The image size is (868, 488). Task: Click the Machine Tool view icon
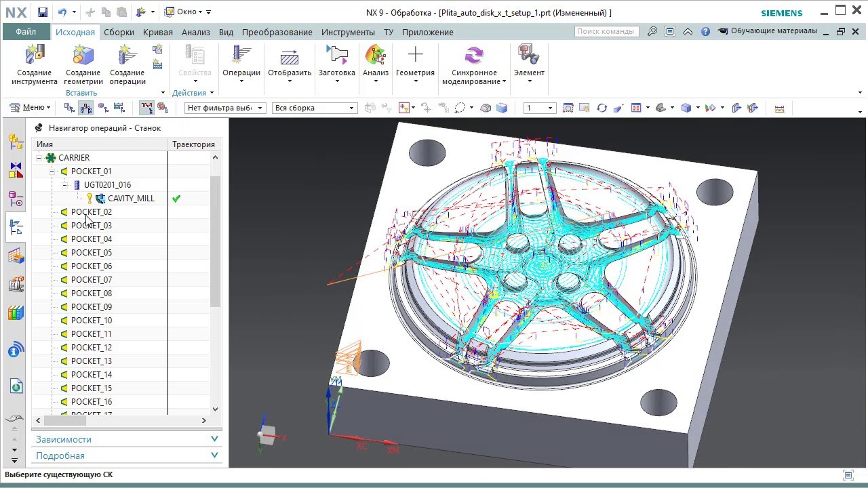click(x=86, y=108)
